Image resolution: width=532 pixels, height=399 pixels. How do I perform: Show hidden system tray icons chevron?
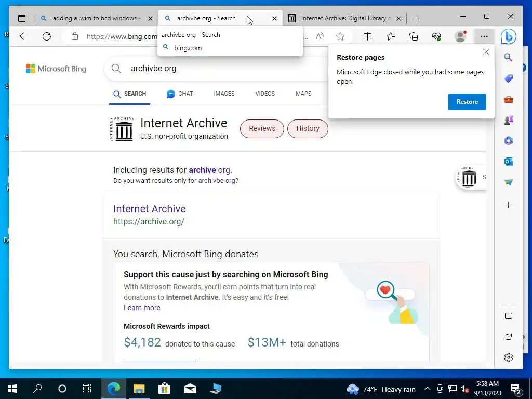click(428, 389)
